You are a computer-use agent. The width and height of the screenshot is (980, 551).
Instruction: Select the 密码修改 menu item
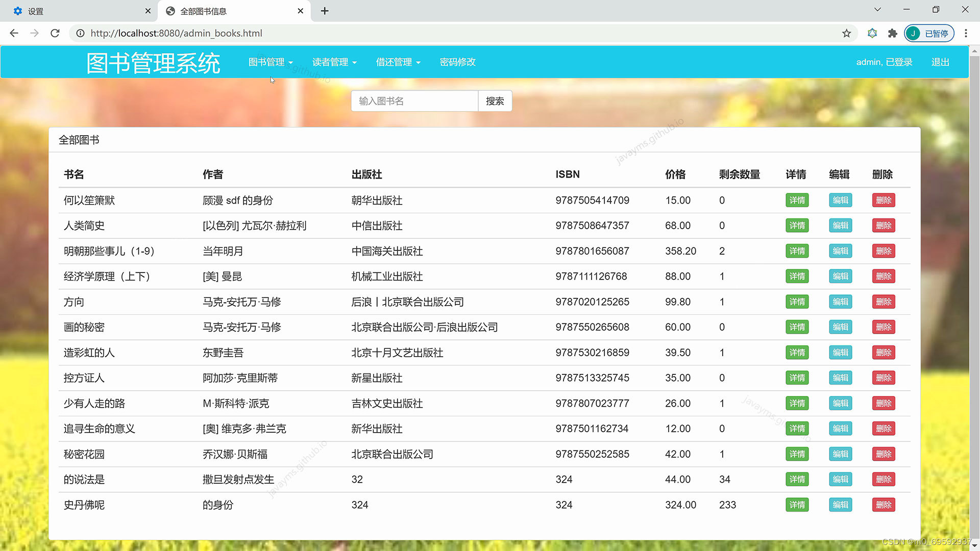pyautogui.click(x=457, y=62)
